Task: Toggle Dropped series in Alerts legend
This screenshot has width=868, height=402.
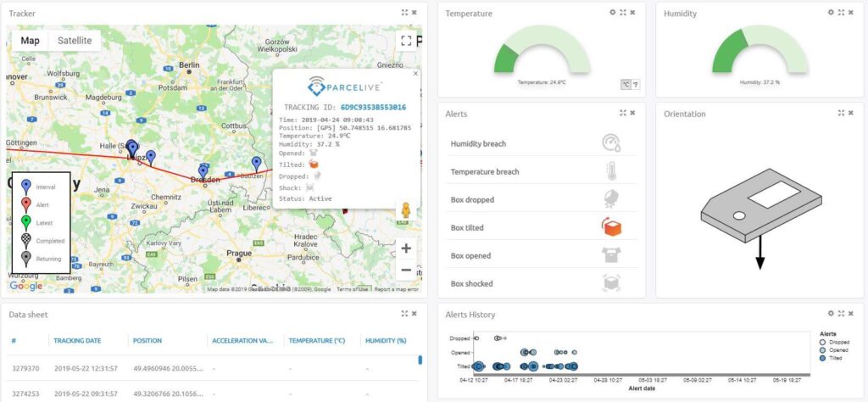Action: tap(824, 342)
